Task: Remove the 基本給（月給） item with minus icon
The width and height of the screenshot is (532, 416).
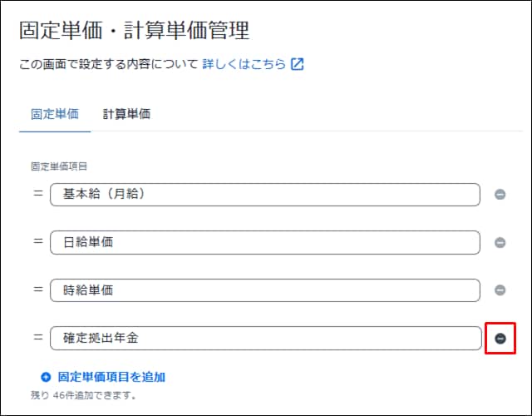Action: click(x=500, y=195)
